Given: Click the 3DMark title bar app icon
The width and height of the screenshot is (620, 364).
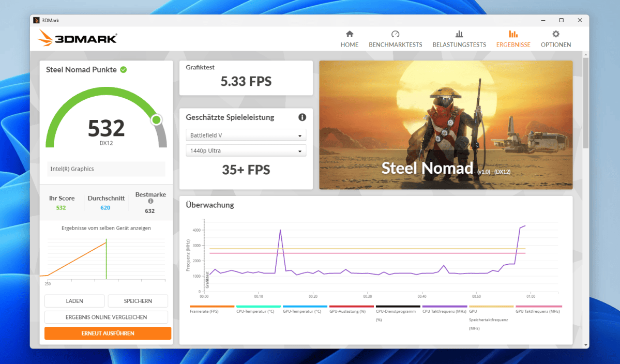Looking at the screenshot, I should click(36, 21).
